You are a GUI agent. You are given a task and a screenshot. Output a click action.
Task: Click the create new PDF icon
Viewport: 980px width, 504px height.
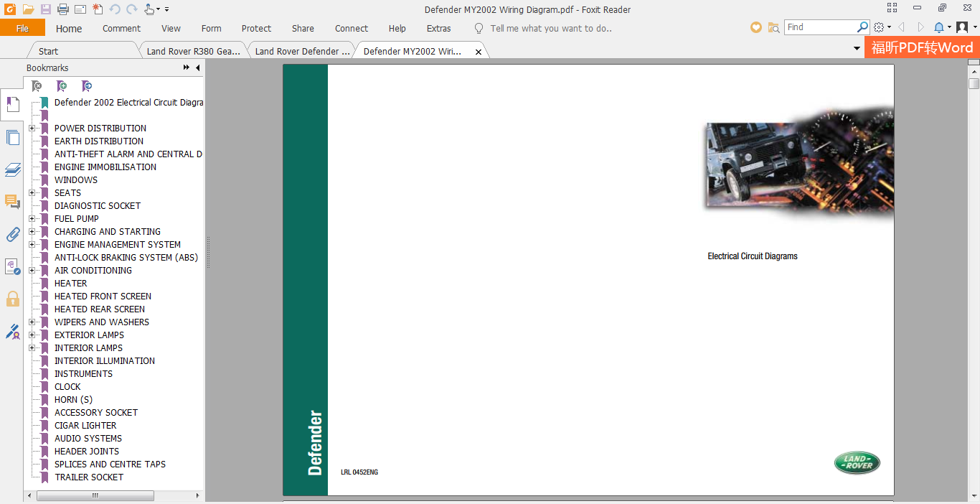[98, 9]
